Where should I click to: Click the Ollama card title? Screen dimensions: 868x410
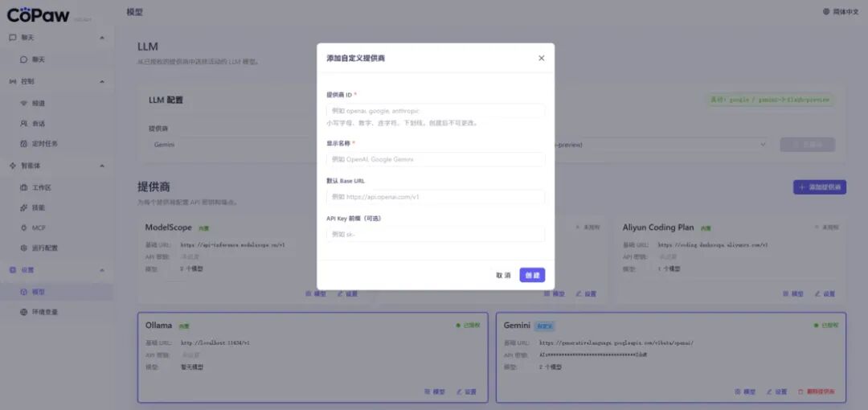[x=158, y=326]
